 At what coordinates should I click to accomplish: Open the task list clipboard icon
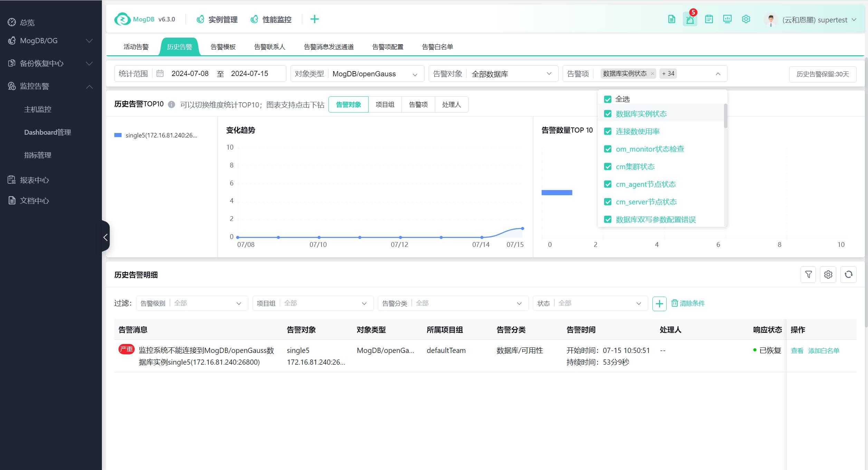[709, 19]
